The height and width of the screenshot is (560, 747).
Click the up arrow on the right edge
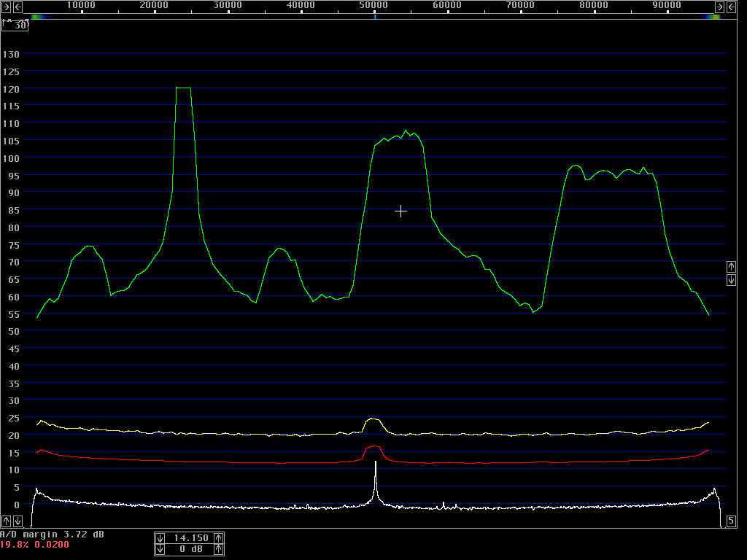coord(731,267)
